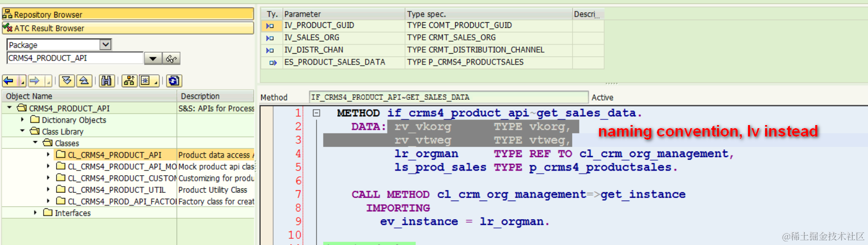Click the Type spec. column header

click(x=488, y=14)
